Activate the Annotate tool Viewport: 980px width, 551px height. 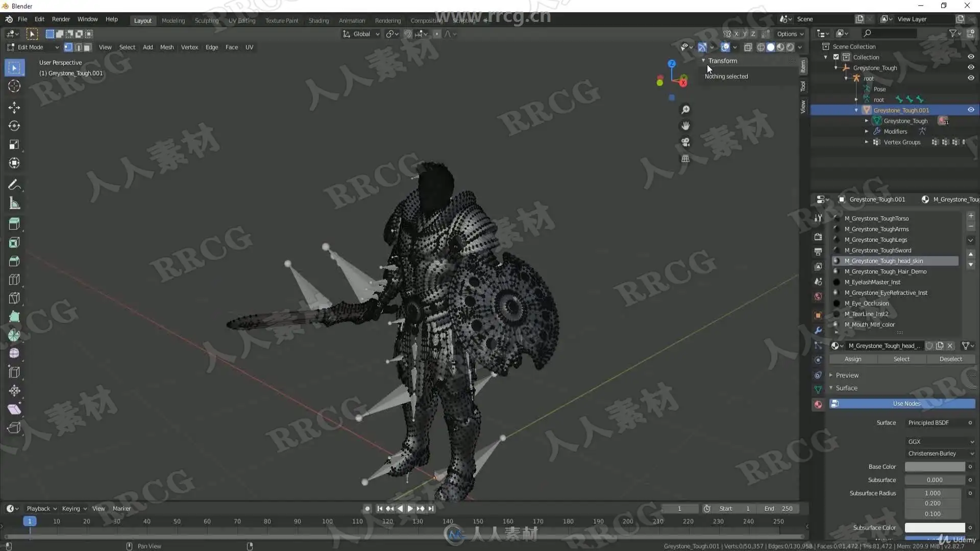coord(14,185)
